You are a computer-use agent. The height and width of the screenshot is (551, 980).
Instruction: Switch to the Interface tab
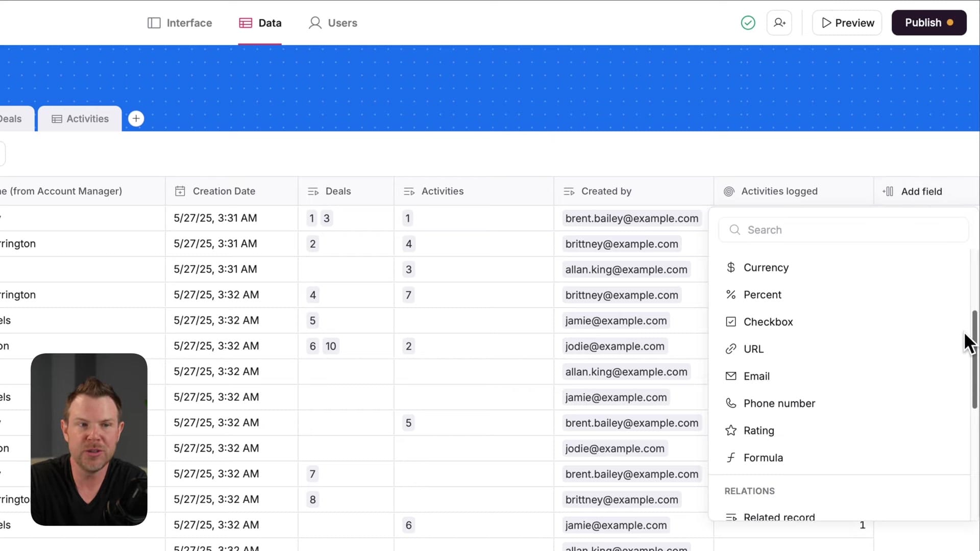click(x=180, y=23)
